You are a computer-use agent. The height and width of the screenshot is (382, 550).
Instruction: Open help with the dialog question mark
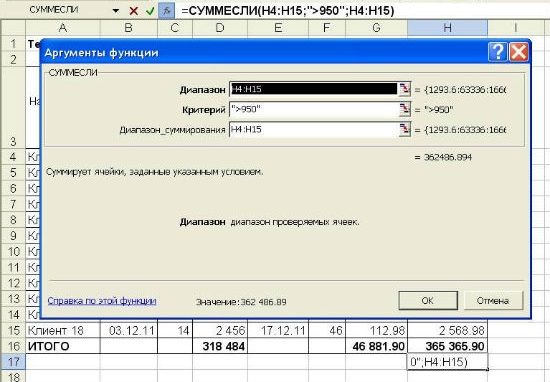[497, 52]
